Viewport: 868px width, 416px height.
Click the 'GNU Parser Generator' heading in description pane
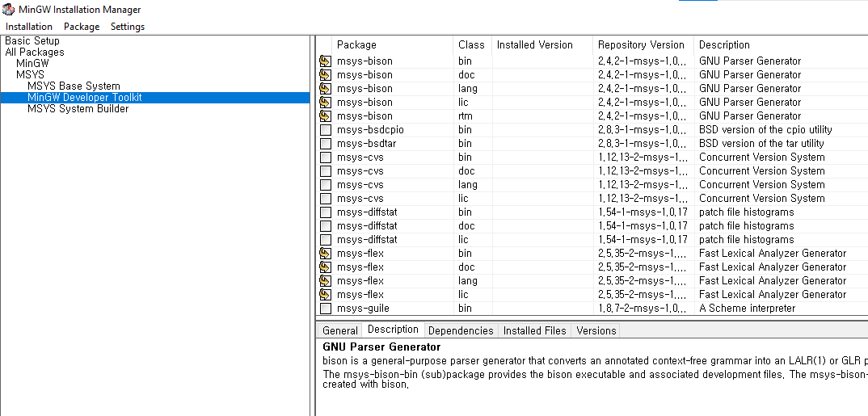point(381,347)
